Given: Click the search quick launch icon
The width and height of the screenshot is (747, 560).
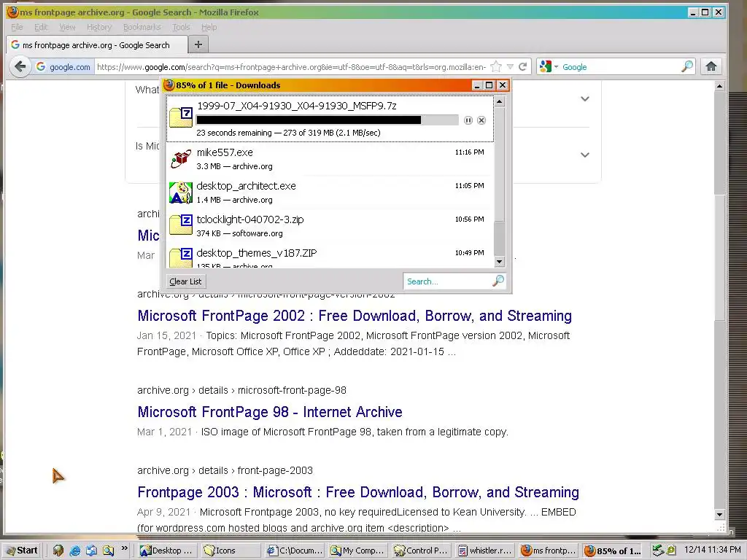Looking at the screenshot, I should coord(108,551).
